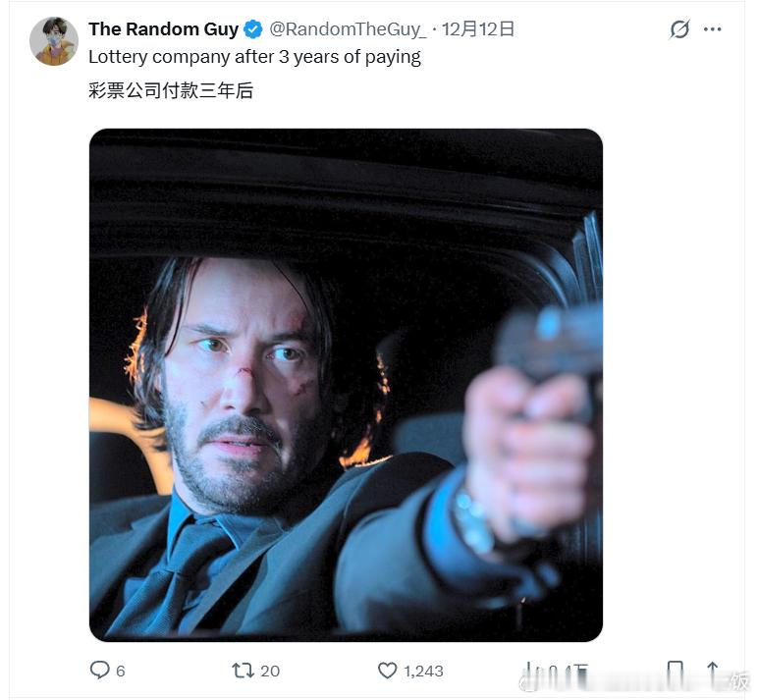Click the repost count number 20

[270, 672]
